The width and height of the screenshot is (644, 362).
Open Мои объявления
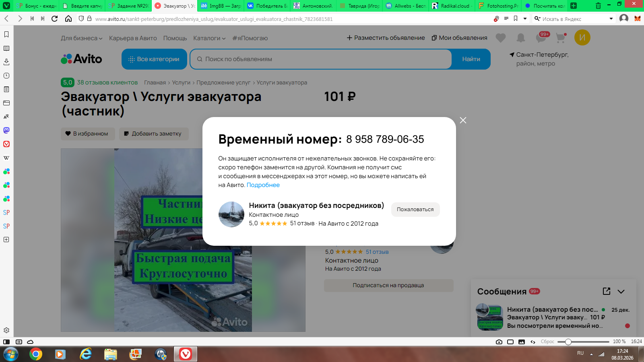(x=459, y=38)
